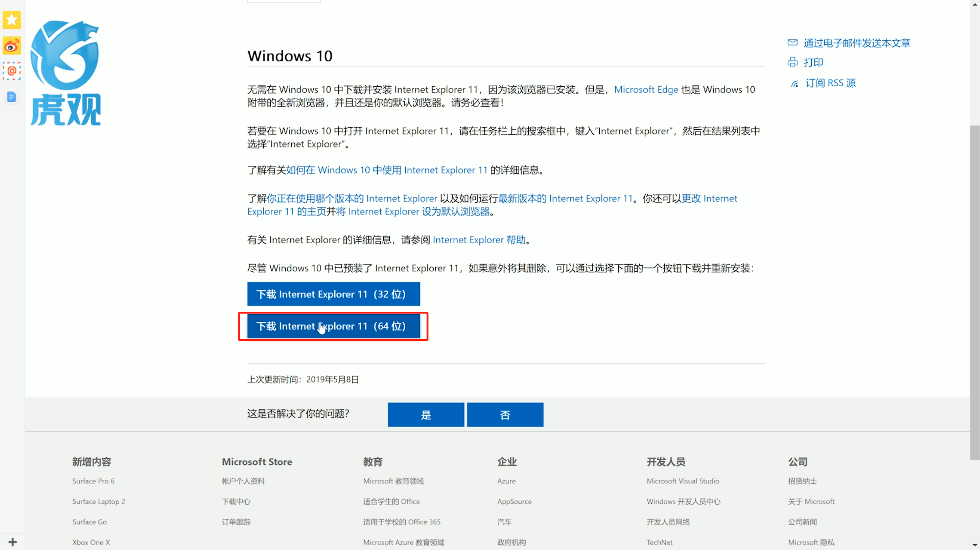Open 开发人员网络 footer link
Viewport: 980px width, 550px height.
point(668,522)
